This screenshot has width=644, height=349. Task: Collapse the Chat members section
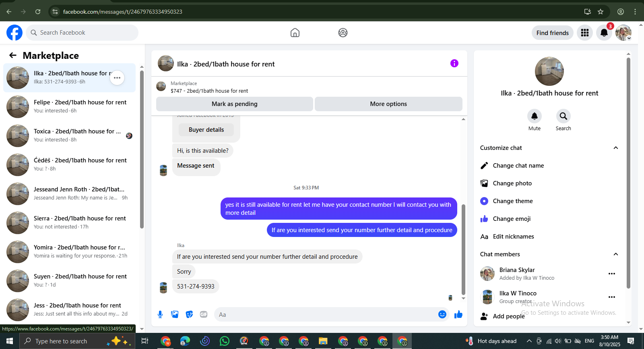pos(615,254)
